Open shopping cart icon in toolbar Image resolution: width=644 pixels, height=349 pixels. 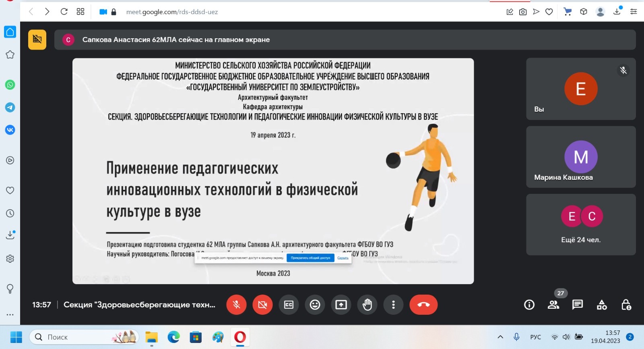point(568,12)
